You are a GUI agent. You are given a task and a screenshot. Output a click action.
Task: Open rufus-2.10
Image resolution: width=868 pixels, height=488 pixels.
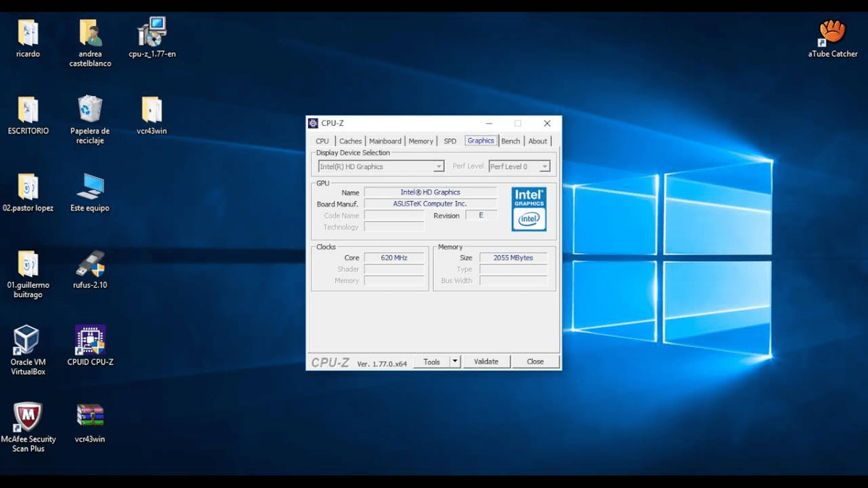pyautogui.click(x=90, y=265)
